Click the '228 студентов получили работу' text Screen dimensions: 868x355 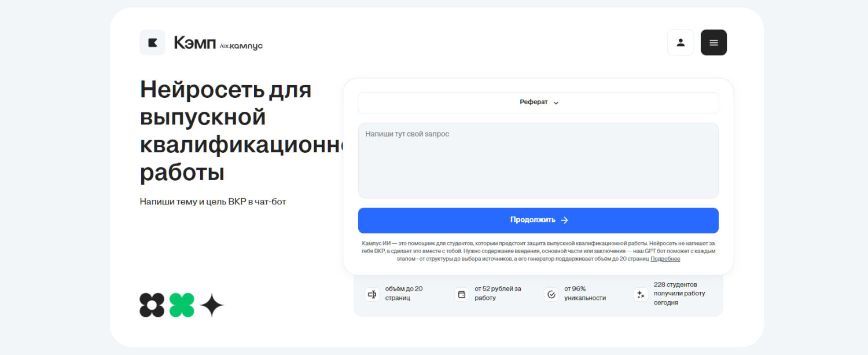pyautogui.click(x=679, y=293)
